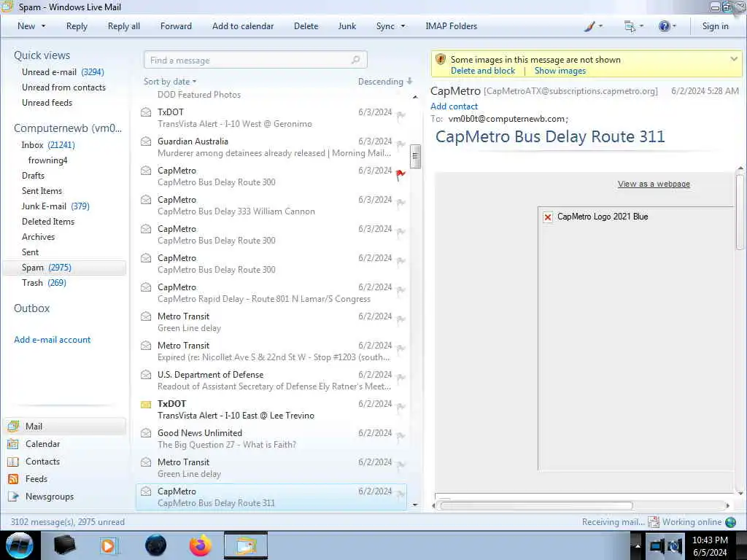Open the paintbrush colorizer dropdown arrow
The height and width of the screenshot is (560, 747).
600,26
